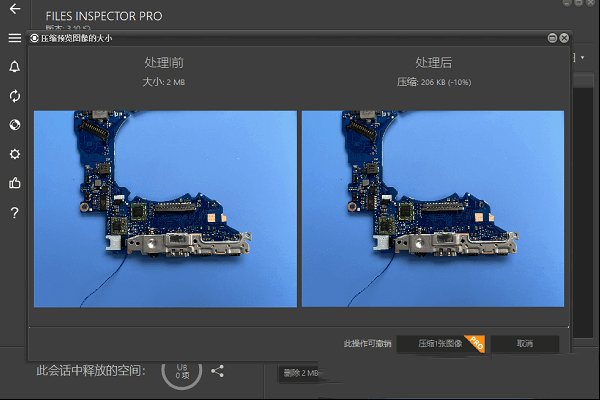Open notifications bell in sidebar
The width and height of the screenshot is (600, 400).
tap(15, 67)
